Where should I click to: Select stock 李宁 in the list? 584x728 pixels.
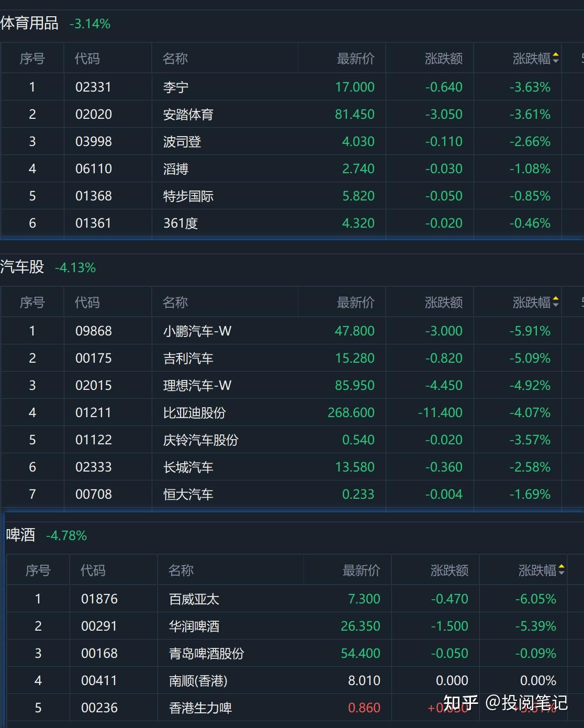(x=176, y=87)
